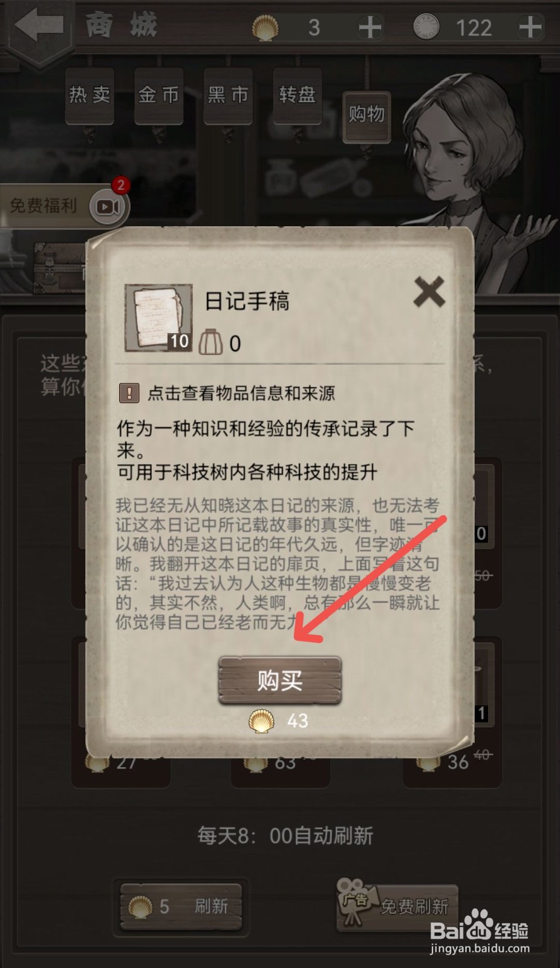560x968 pixels.
Task: Tap the shell currency icon in header
Action: (265, 28)
